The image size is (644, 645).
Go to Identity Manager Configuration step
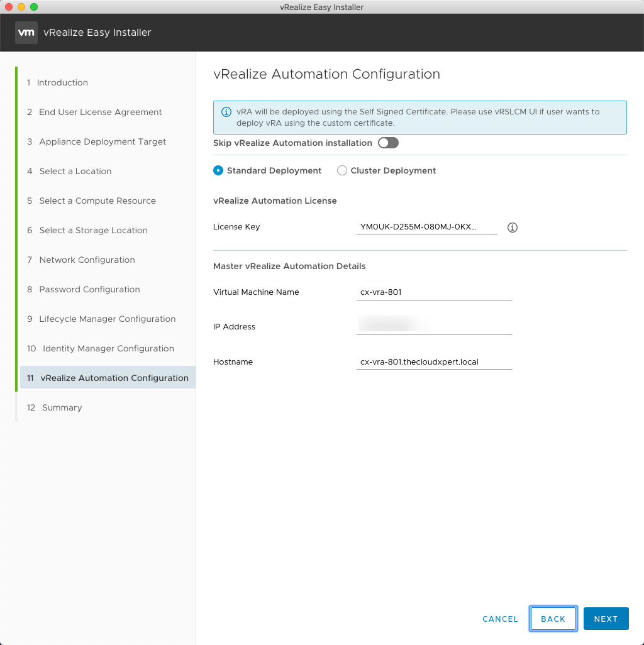108,348
